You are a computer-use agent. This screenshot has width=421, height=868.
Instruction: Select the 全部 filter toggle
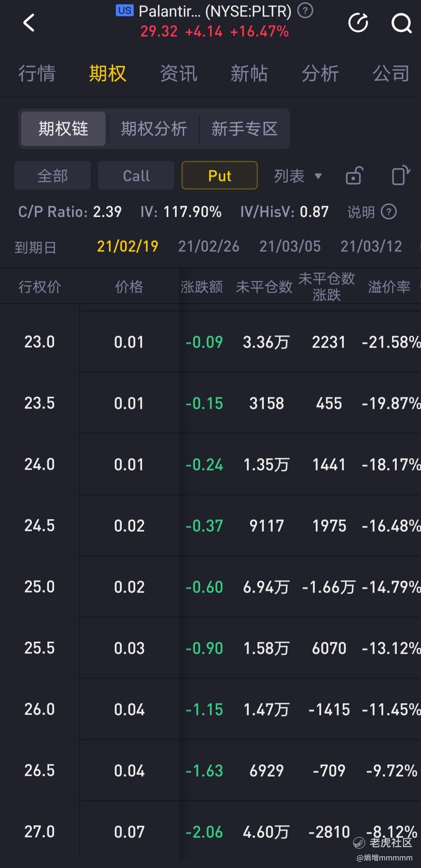(53, 175)
